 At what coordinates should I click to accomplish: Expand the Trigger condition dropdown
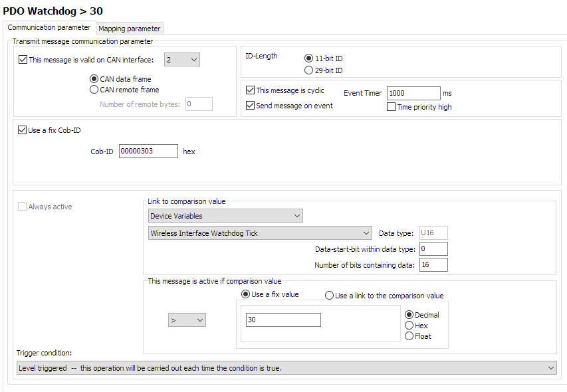286,368
